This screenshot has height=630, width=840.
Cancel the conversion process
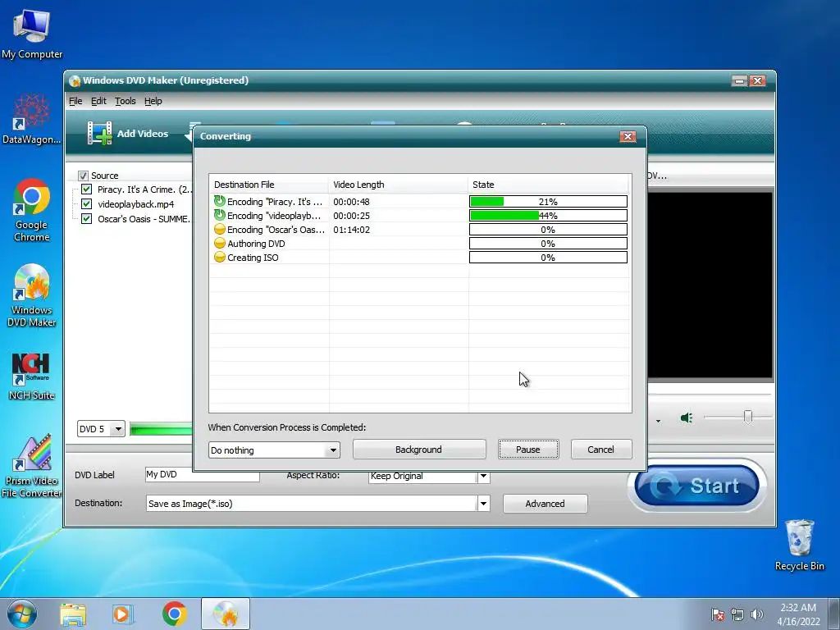tap(601, 450)
